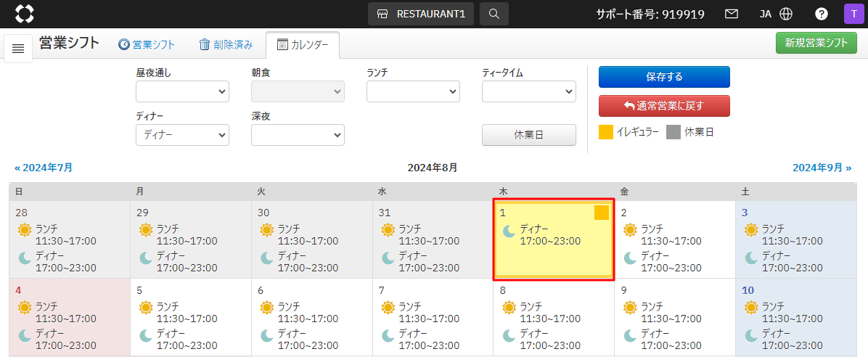
Task: Click the store icon beside RESTAURANT1
Action: point(382,14)
